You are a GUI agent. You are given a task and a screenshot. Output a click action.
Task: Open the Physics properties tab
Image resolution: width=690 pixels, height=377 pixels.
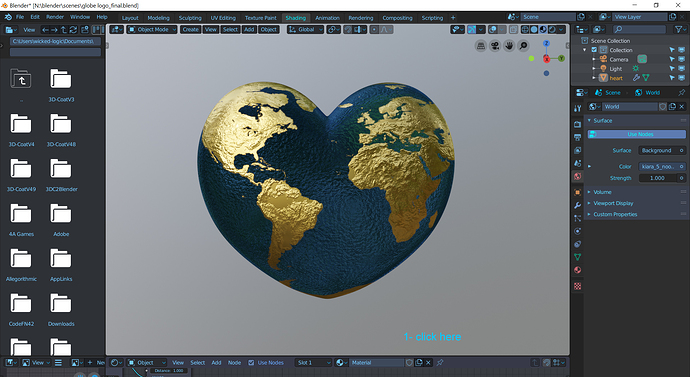578,231
